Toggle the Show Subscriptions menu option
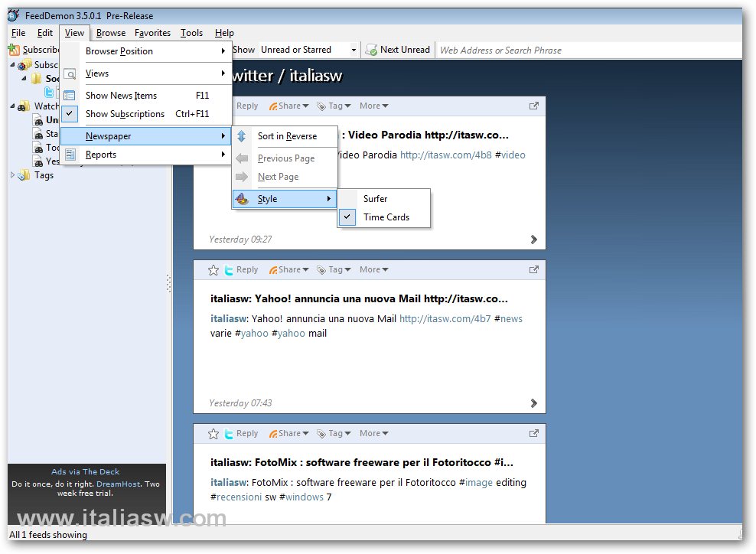756x554 pixels. coord(146,114)
